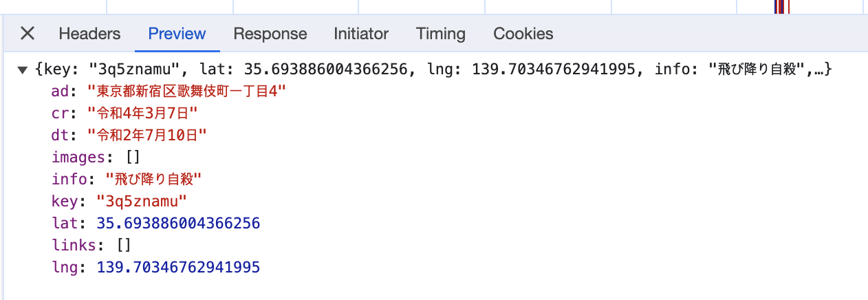This screenshot has width=868, height=300.
Task: Select the links empty array row
Action: click(91, 246)
